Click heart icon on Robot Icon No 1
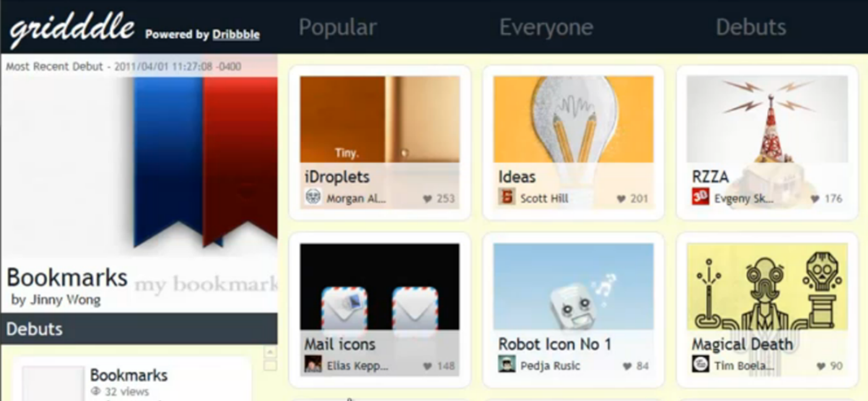868x401 pixels. pyautogui.click(x=626, y=366)
